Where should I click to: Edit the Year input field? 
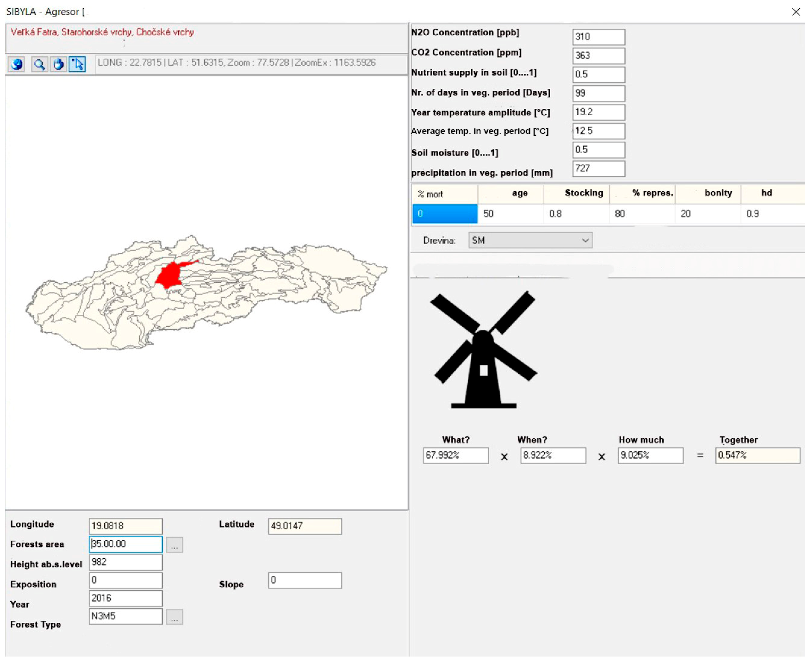(x=125, y=599)
